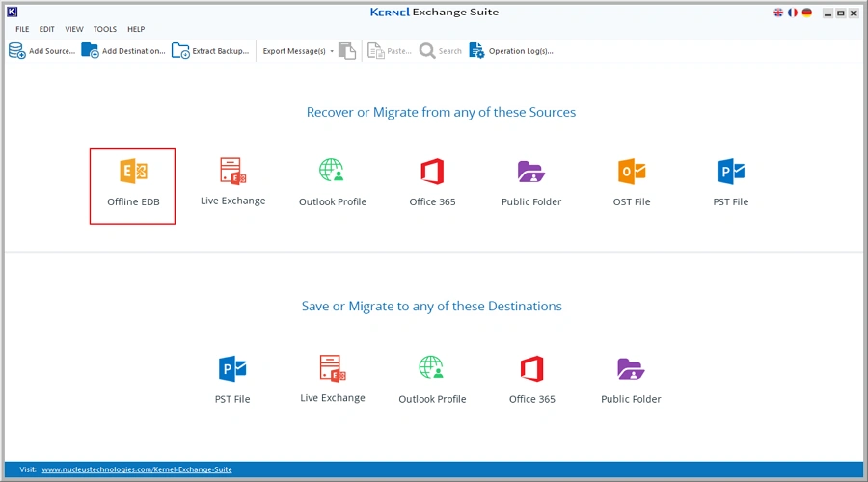Click the copy icon in toolbar
The width and height of the screenshot is (868, 482).
pyautogui.click(x=347, y=51)
